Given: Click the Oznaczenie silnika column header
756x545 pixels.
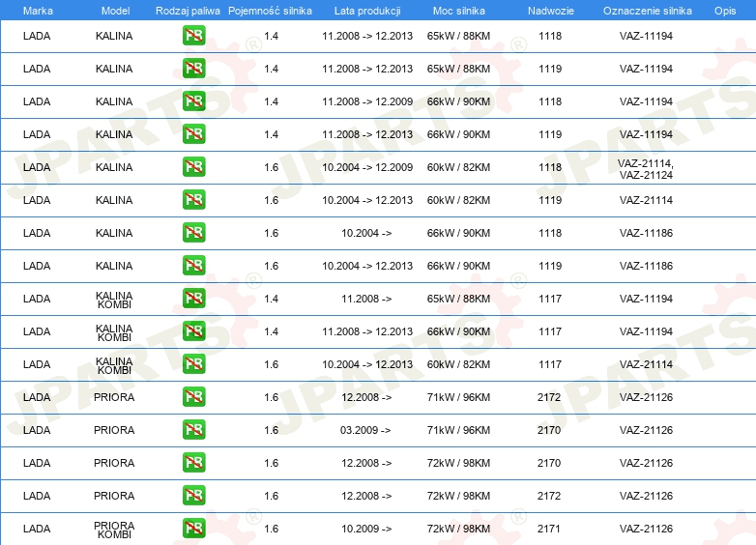Looking at the screenshot, I should (647, 11).
